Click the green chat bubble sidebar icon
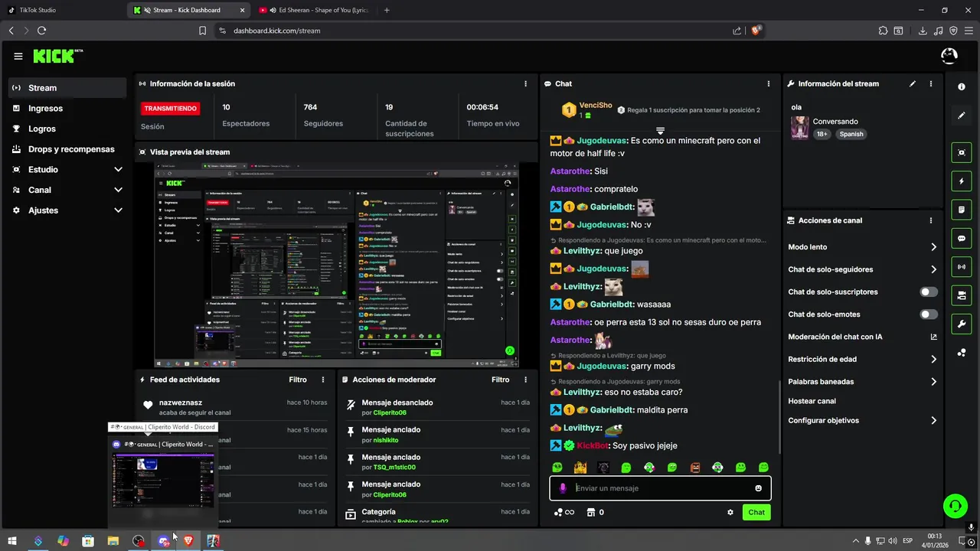 point(962,238)
